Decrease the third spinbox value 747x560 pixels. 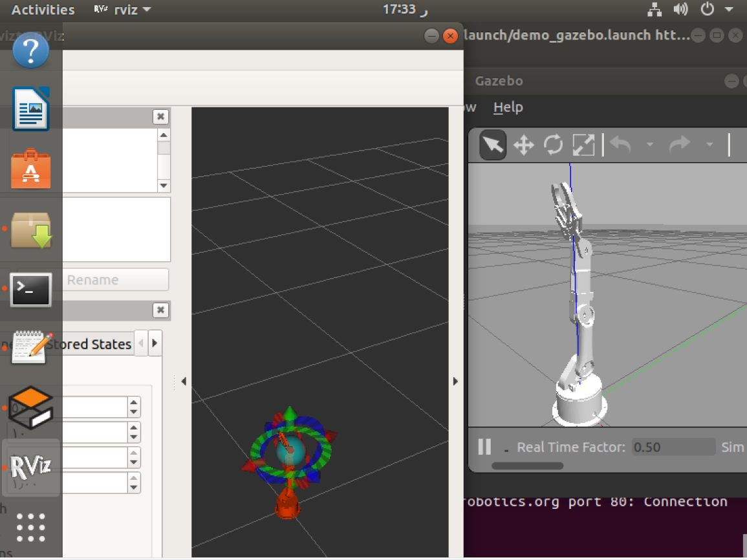(x=134, y=462)
